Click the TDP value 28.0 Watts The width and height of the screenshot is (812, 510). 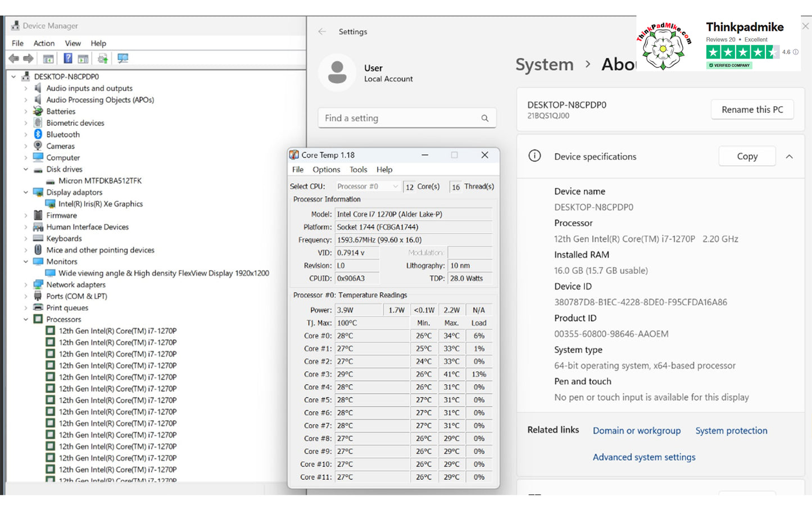click(470, 279)
